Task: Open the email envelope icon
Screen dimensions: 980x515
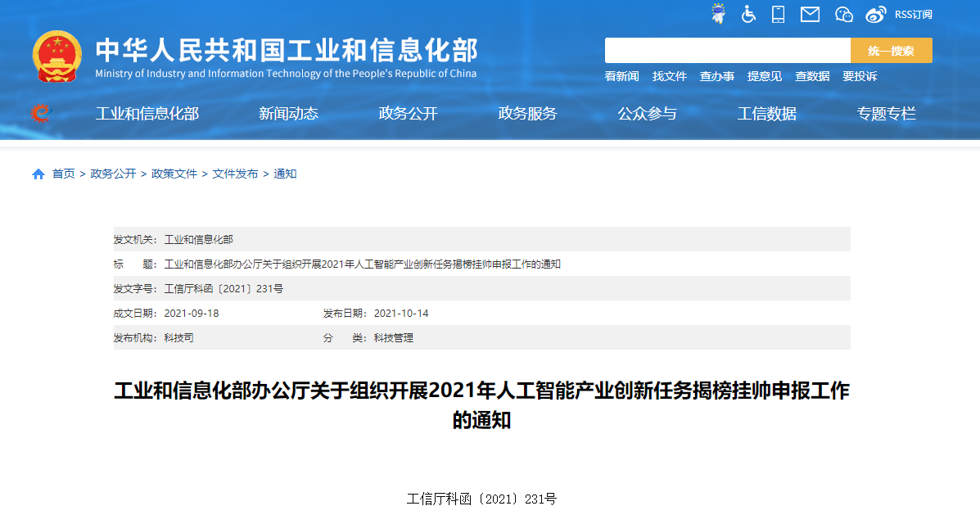Action: (810, 14)
